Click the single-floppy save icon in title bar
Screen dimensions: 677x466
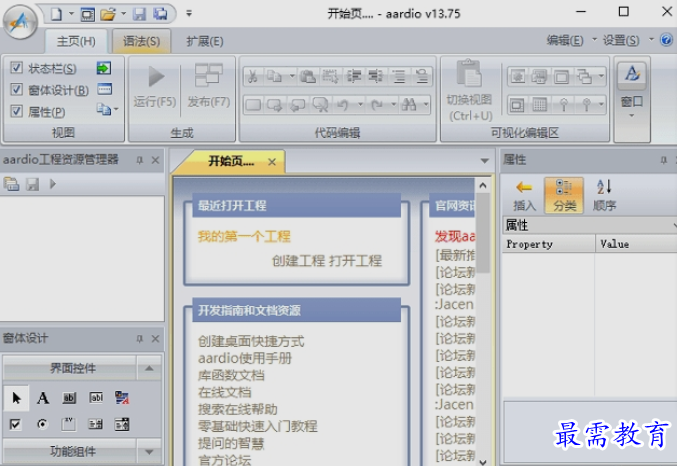(x=139, y=14)
